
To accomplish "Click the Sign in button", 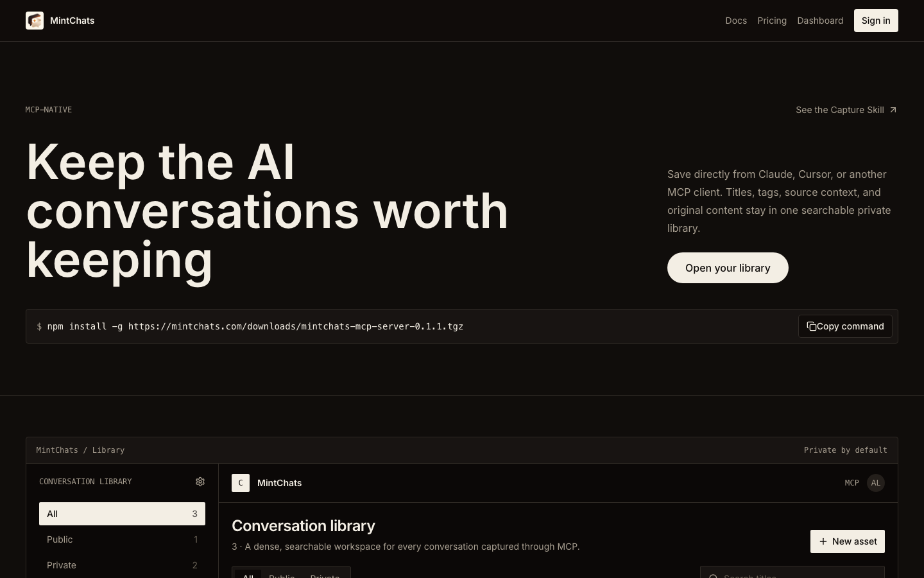I will point(876,21).
